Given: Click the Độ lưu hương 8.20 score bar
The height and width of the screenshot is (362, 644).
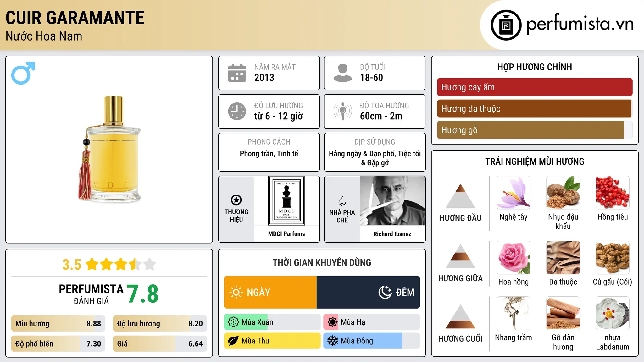Looking at the screenshot, I should coord(160,323).
